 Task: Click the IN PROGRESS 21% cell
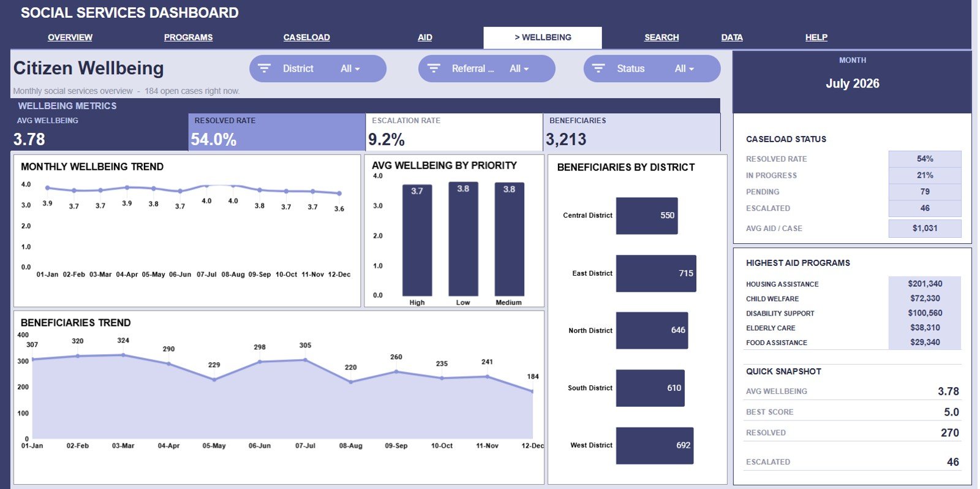(925, 175)
